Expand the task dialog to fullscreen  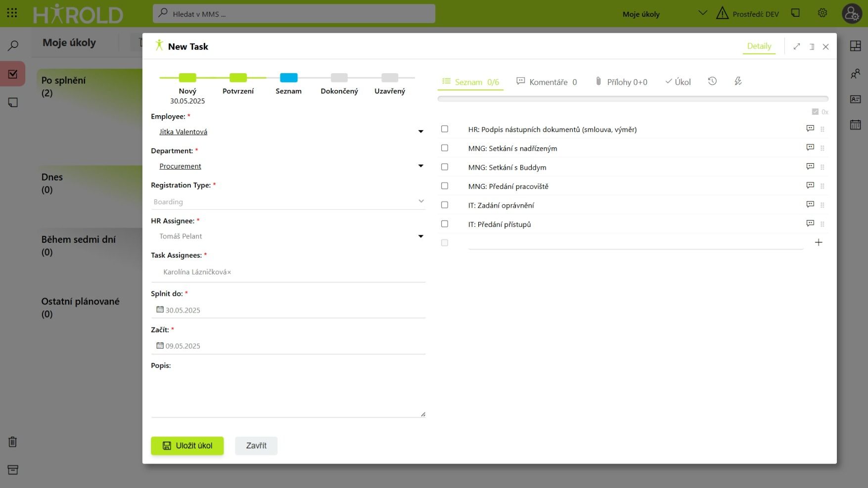pyautogui.click(x=796, y=46)
